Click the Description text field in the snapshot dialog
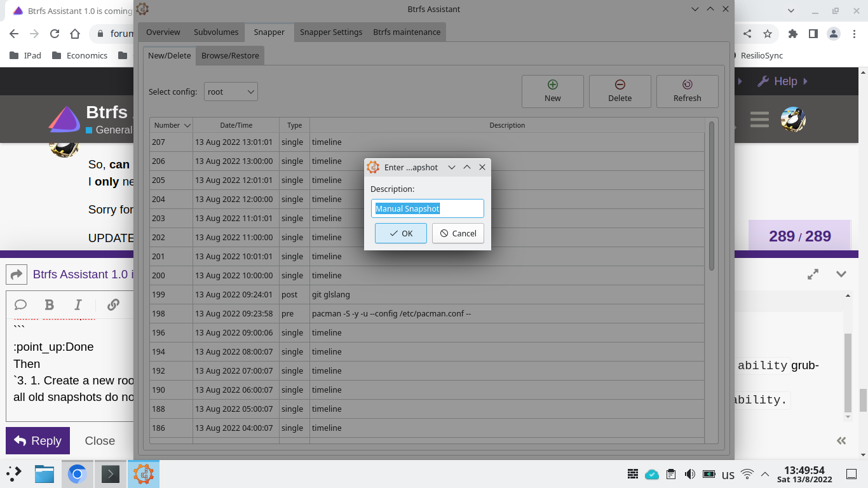This screenshot has height=488, width=868. pos(427,208)
